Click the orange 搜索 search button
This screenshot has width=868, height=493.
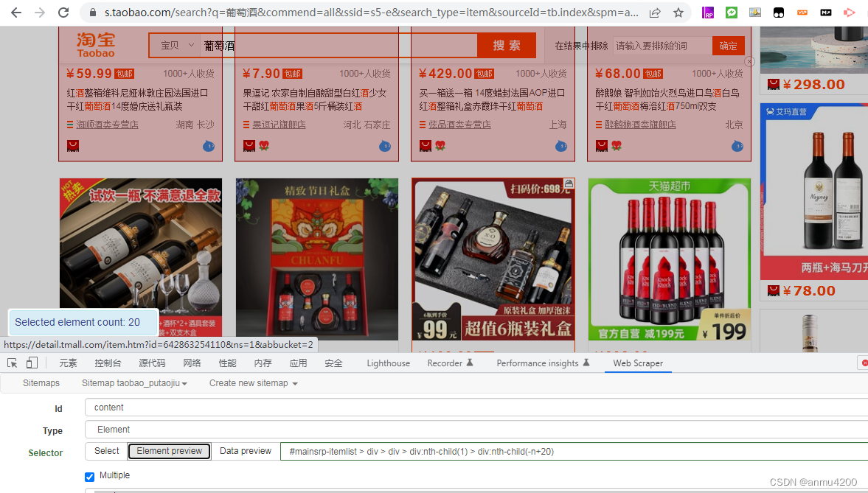point(507,46)
